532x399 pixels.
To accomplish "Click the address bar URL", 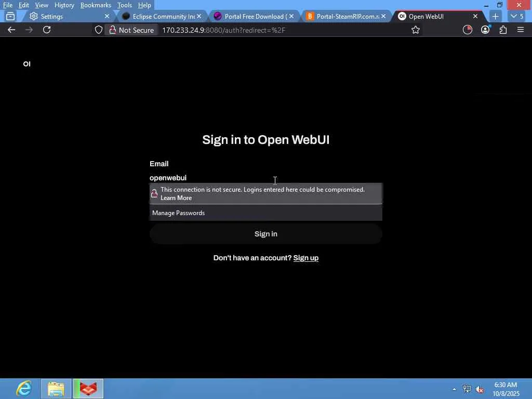I will 224,30.
